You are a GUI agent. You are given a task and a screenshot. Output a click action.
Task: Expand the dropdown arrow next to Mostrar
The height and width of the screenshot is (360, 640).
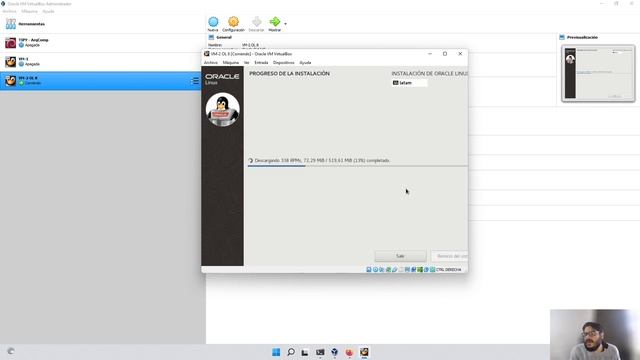285,24
